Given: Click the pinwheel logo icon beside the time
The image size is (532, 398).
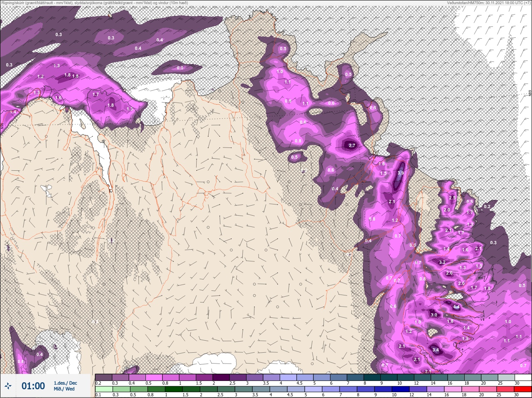Looking at the screenshot, I should 7,386.
